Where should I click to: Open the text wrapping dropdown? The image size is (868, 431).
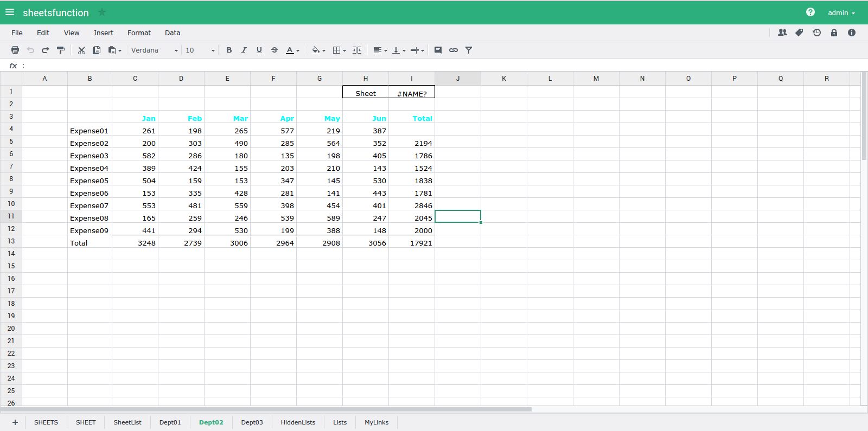pyautogui.click(x=417, y=50)
